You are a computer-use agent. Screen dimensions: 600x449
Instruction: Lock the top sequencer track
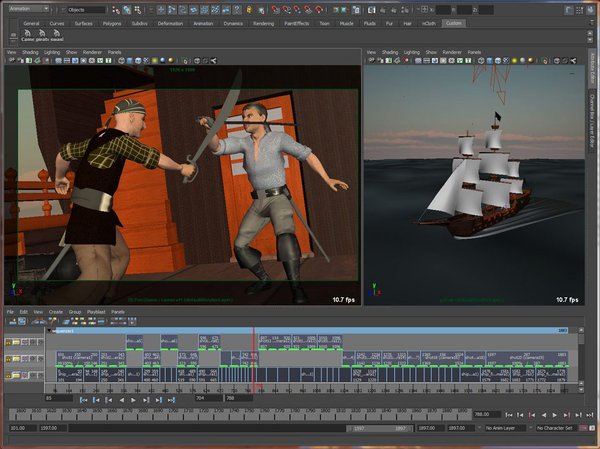tap(8, 342)
